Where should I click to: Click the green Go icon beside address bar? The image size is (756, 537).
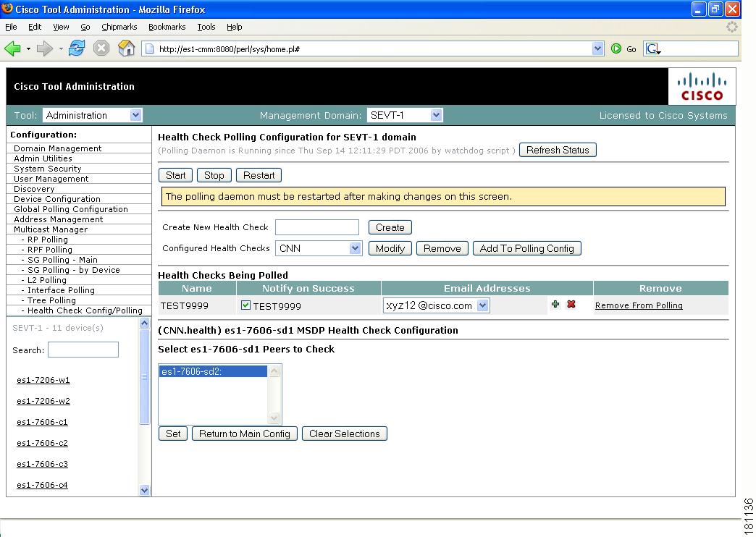616,48
